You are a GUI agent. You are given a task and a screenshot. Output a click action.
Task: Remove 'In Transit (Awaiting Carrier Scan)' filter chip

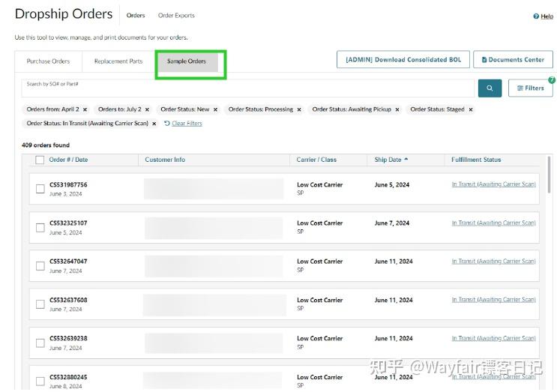[154, 124]
